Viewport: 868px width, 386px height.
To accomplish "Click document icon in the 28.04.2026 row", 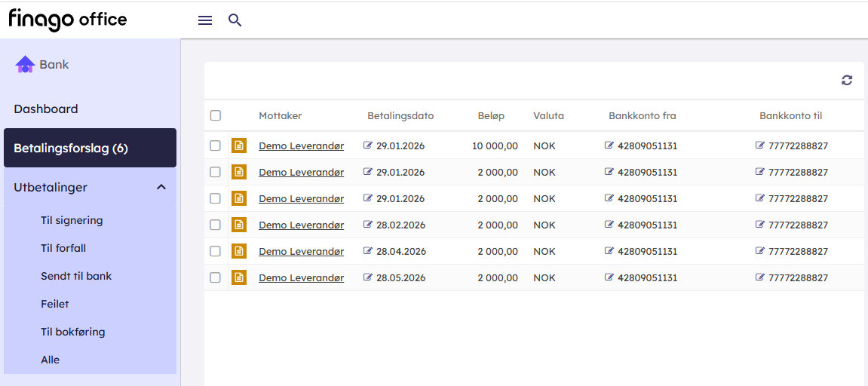I will click(x=239, y=251).
